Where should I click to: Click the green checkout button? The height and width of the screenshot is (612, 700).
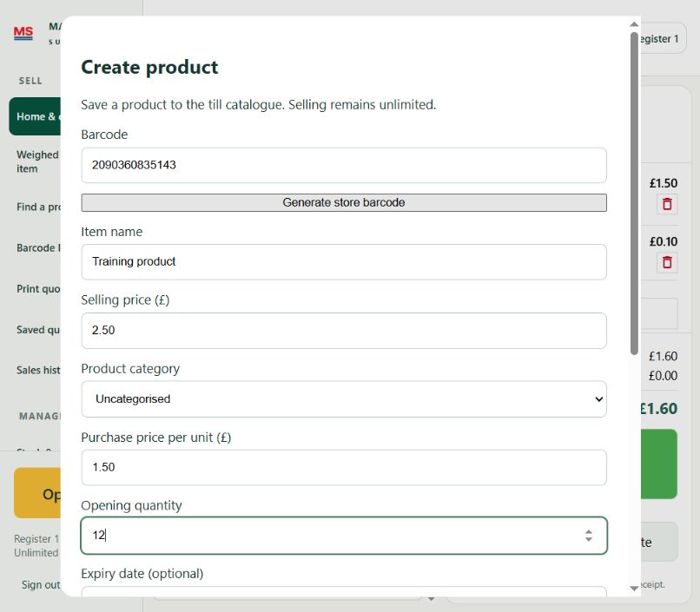tap(659, 464)
